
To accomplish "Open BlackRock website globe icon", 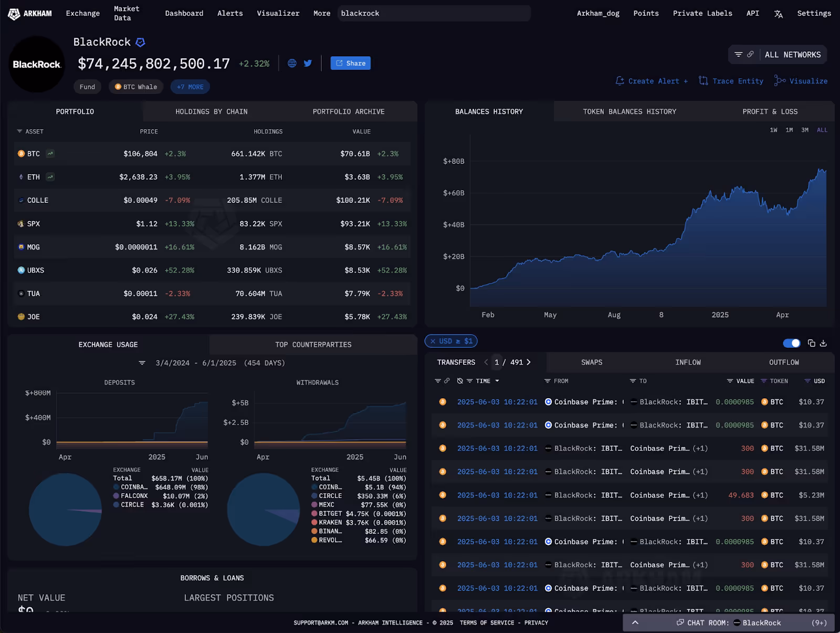I will [292, 63].
